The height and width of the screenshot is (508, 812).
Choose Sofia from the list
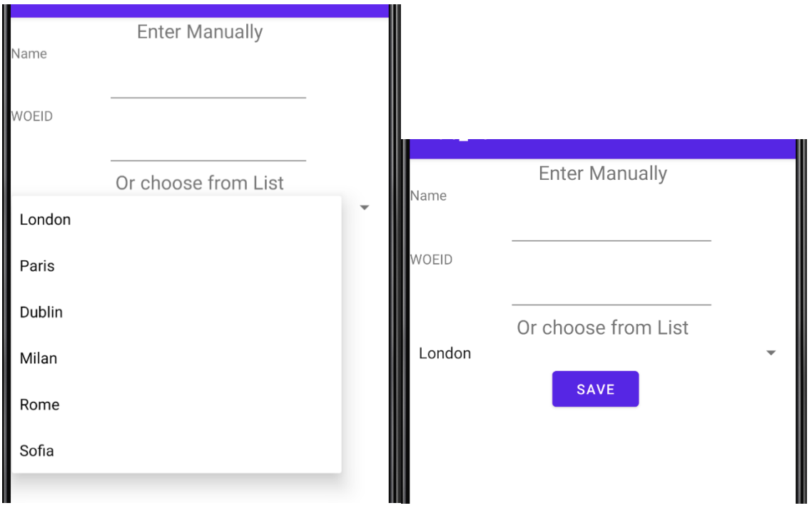tap(38, 450)
